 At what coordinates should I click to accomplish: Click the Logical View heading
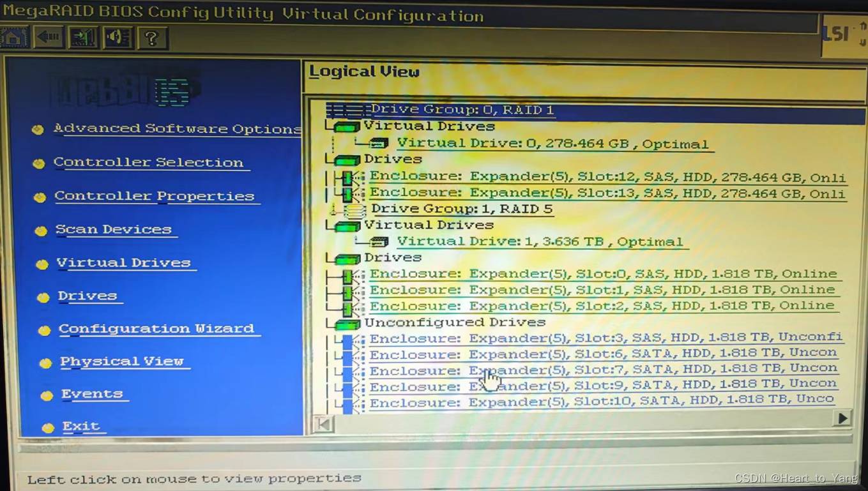coord(365,72)
